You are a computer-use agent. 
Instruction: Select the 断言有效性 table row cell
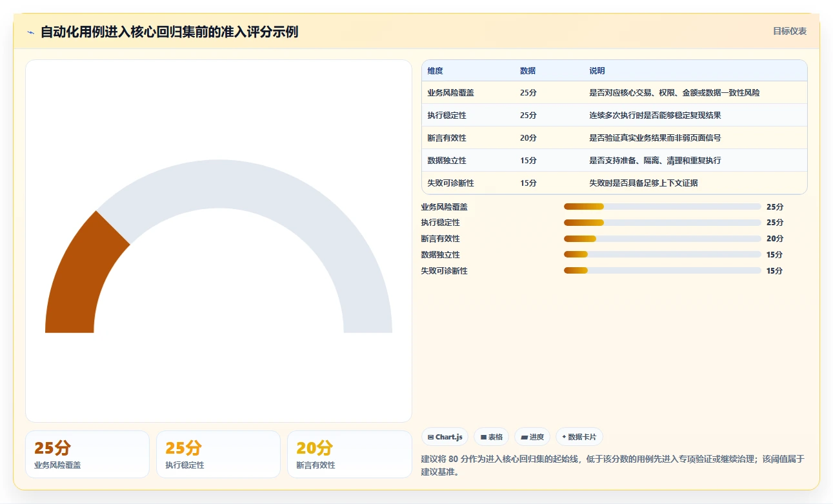[x=447, y=138]
